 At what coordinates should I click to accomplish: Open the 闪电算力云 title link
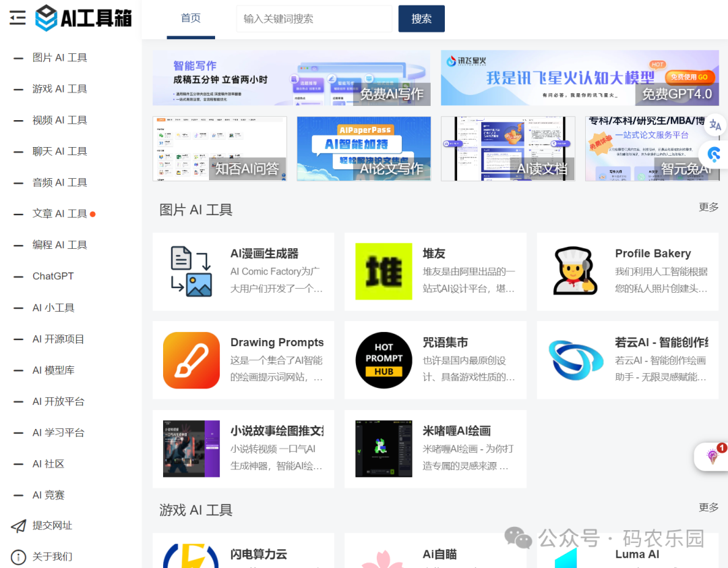pos(259,555)
